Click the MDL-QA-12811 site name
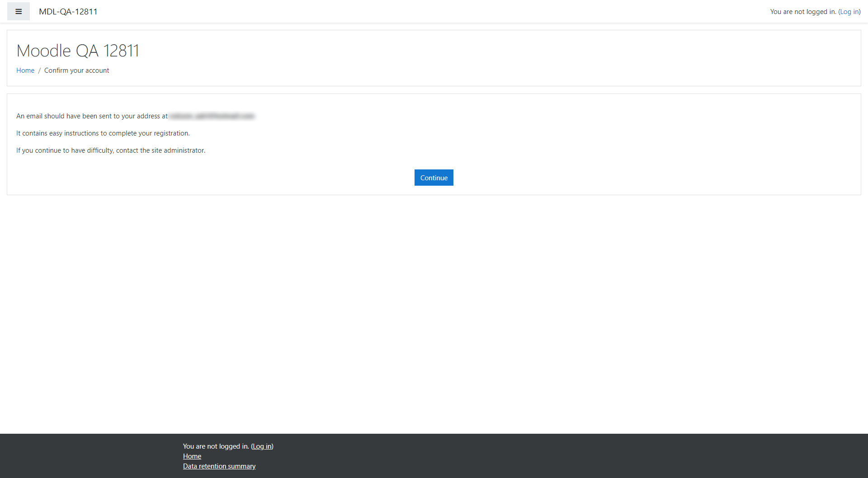Viewport: 868px width, 478px height. coord(68,12)
